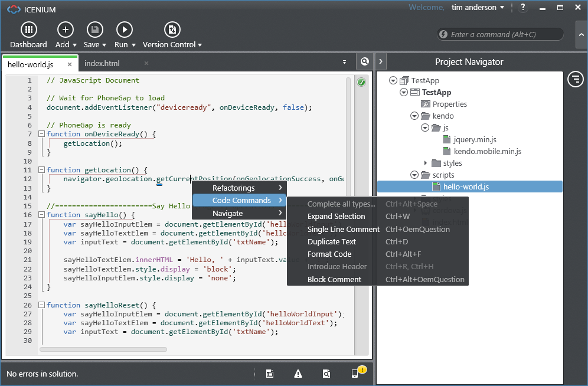This screenshot has height=386, width=588.
Task: Open the Save dropdown arrow
Action: click(x=104, y=45)
